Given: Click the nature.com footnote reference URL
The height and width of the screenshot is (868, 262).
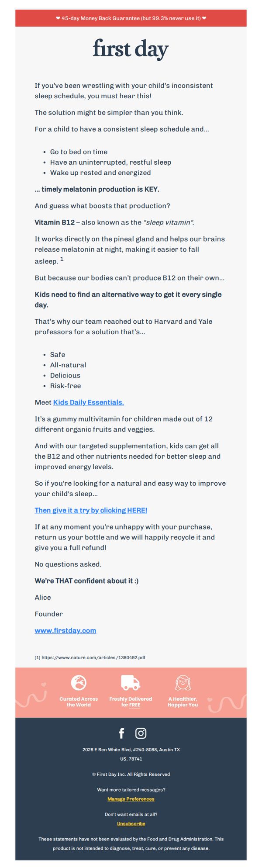Looking at the screenshot, I should coord(93,657).
